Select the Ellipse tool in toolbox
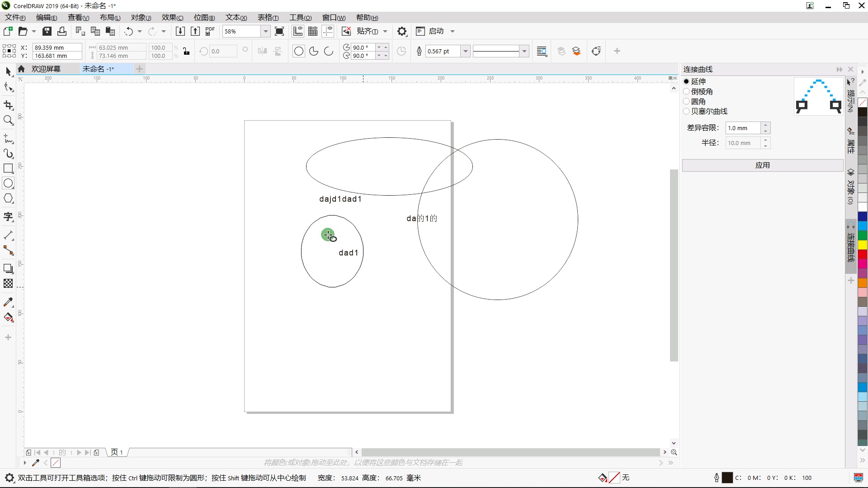868x488 pixels. coord(8,183)
